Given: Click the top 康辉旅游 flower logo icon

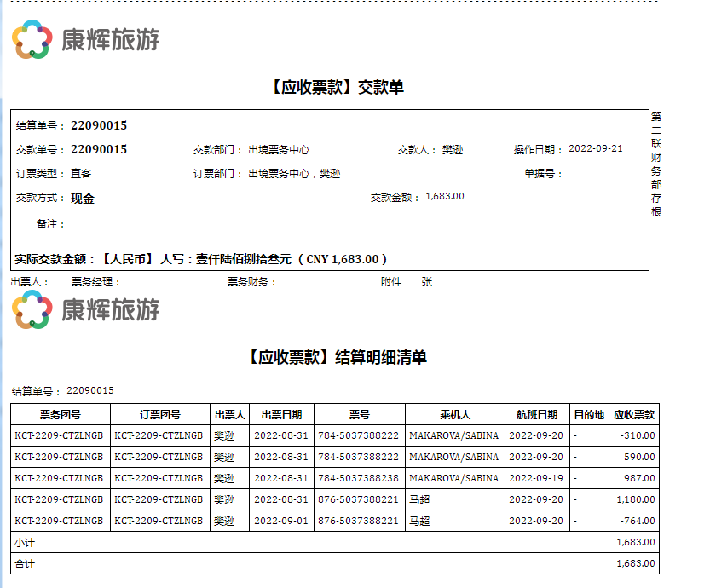Looking at the screenshot, I should click(32, 39).
